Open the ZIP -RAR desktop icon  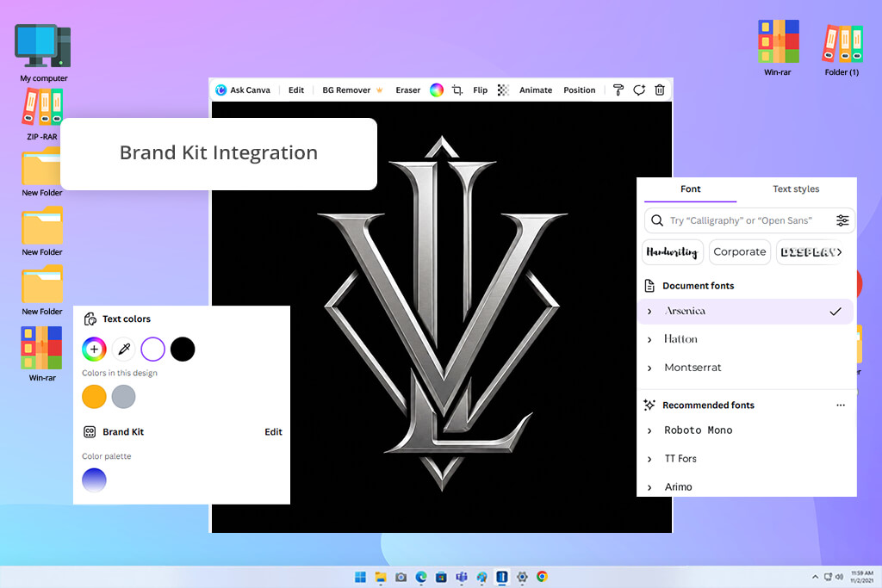click(42, 115)
